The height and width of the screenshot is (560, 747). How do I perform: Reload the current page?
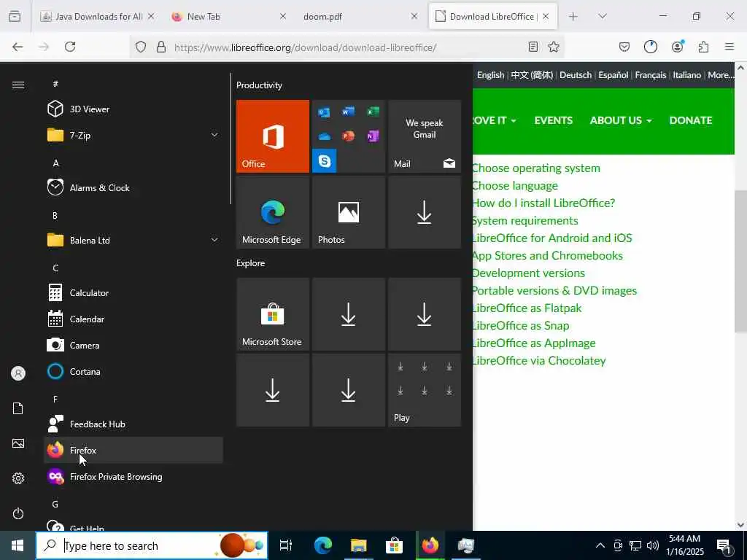70,47
